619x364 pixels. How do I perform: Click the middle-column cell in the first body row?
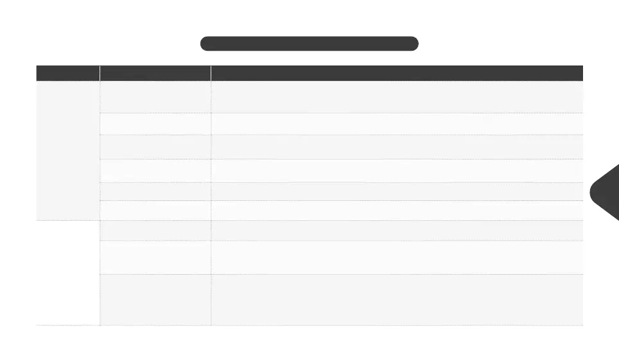point(155,97)
